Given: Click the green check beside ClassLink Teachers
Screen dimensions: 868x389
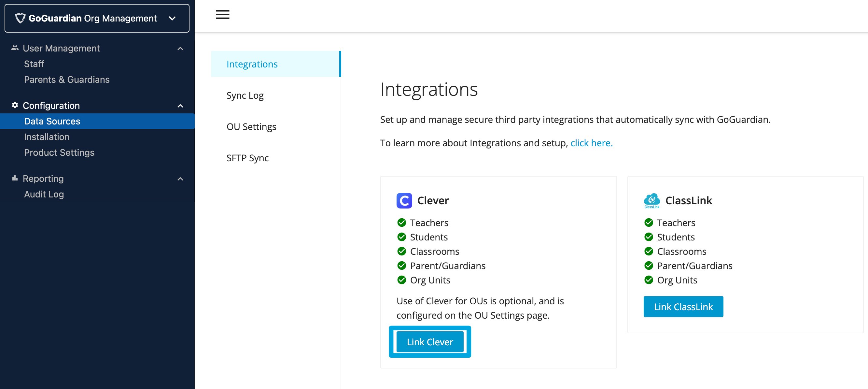Looking at the screenshot, I should point(649,223).
